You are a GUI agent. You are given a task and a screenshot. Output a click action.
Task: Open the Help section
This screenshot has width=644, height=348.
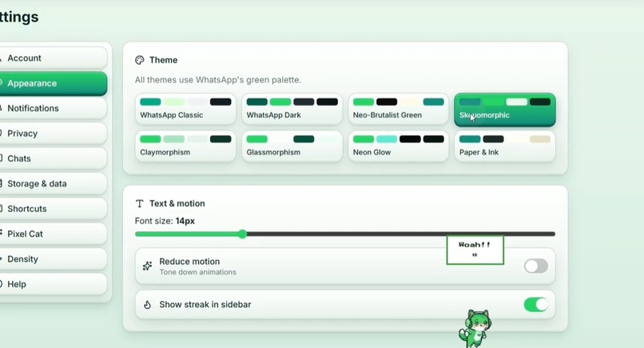[x=53, y=284]
